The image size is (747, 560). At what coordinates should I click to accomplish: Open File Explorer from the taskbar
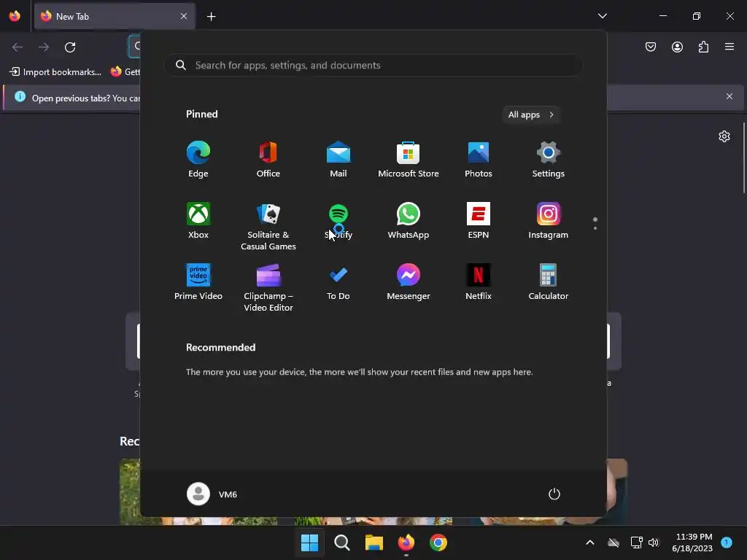(374, 542)
